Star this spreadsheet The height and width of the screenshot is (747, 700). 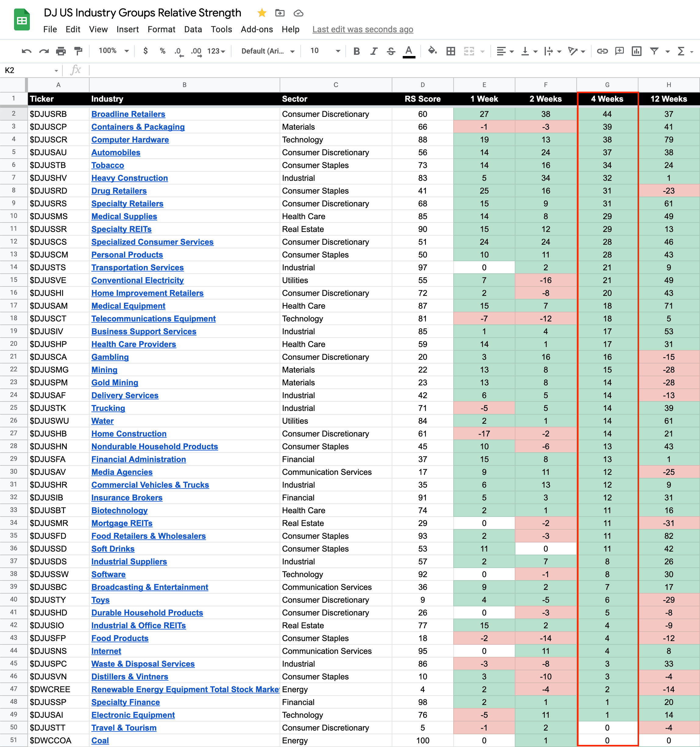262,13
